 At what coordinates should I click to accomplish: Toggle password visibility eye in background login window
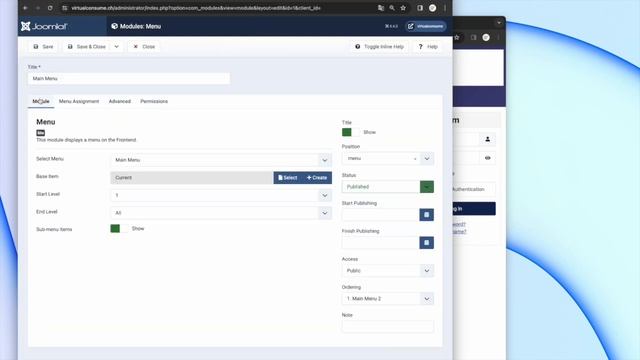point(488,158)
